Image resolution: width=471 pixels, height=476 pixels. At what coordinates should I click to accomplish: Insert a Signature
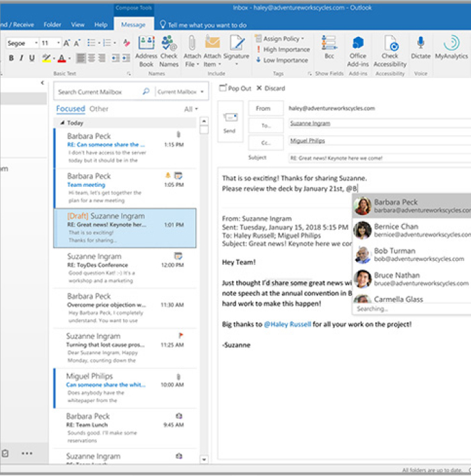click(x=236, y=51)
